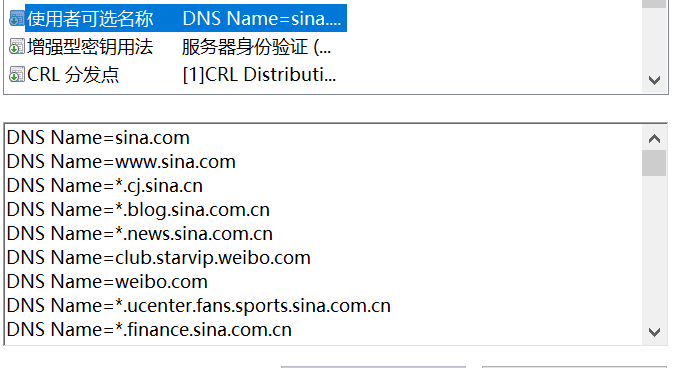Select the CRL 分发点 field row
685x368 pixels.
click(173, 75)
